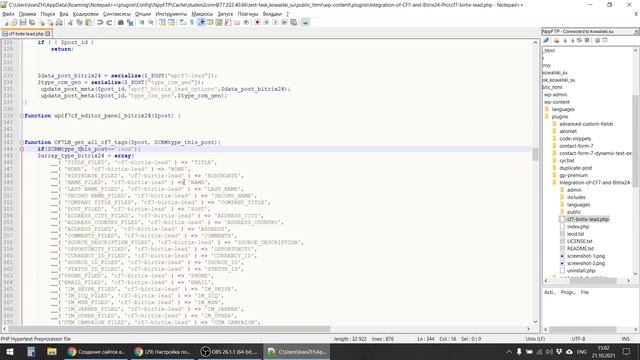Click the Progress column header in FTP queue
Screen dimensions: 640x360
568,293
